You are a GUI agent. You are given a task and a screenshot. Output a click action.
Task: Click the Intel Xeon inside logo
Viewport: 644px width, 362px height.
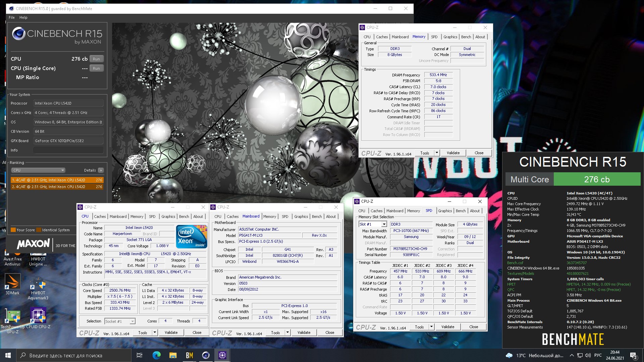(192, 237)
